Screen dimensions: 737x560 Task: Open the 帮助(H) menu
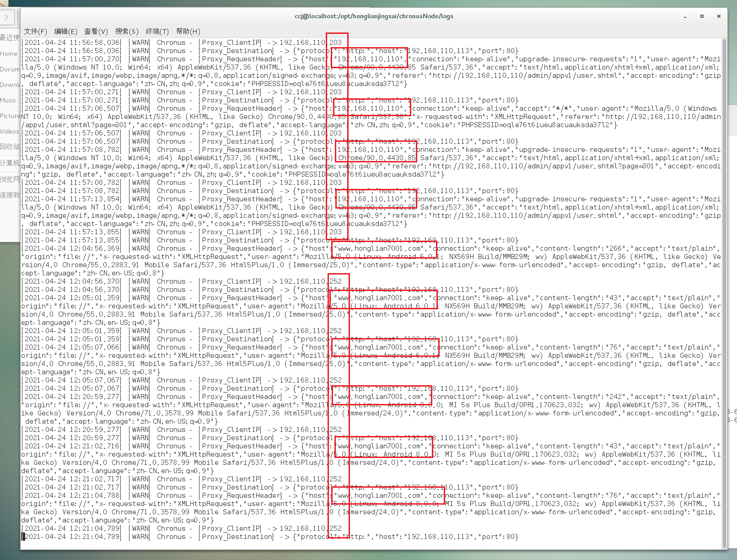tap(188, 31)
